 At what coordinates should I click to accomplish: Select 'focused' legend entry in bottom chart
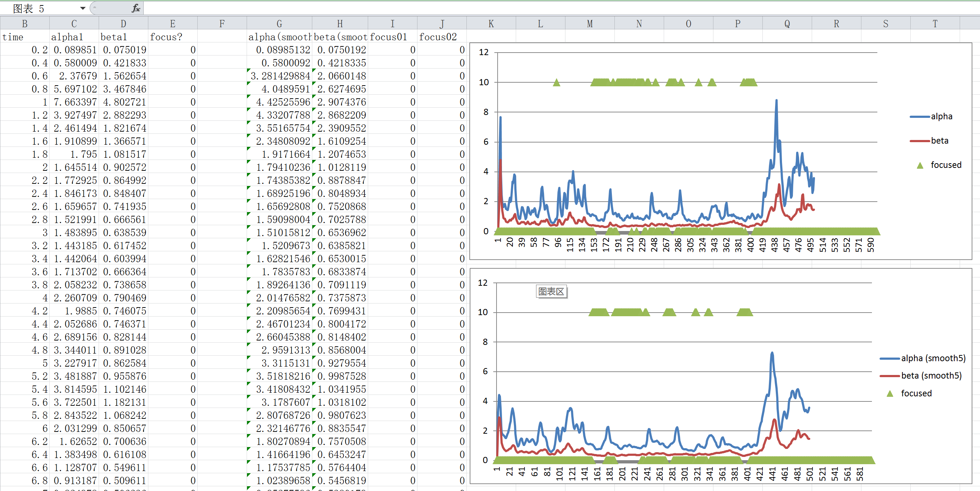909,393
